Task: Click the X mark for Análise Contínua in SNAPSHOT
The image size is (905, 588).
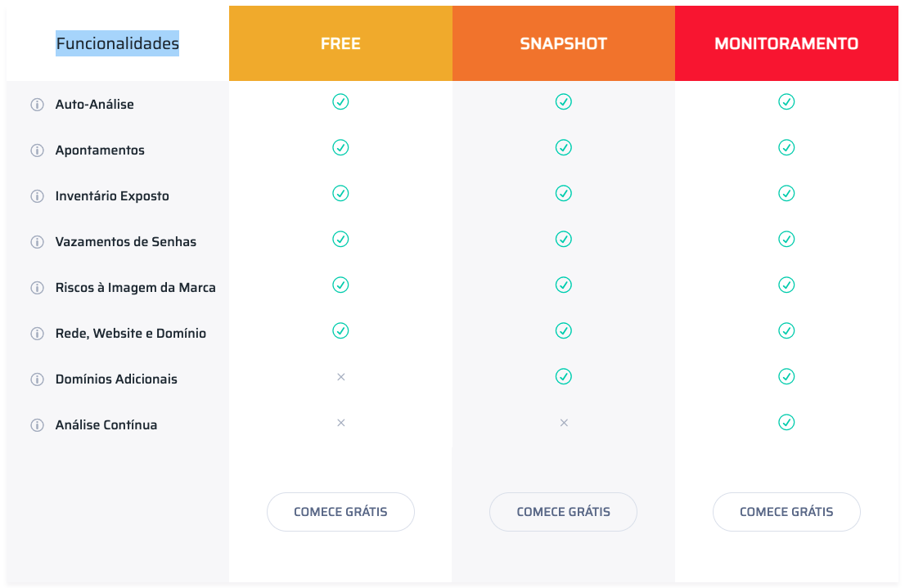Action: [564, 423]
